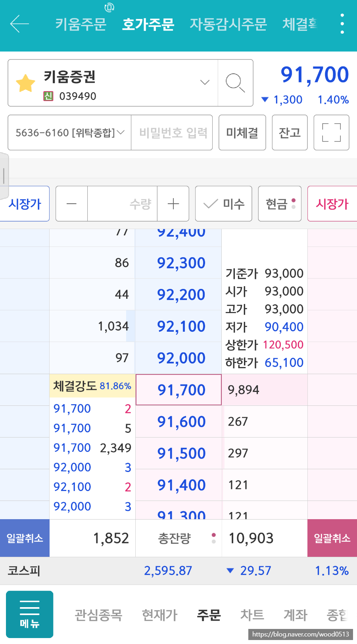Tap the blue 일괄취소 button on left
This screenshot has height=644, width=357.
(x=25, y=538)
